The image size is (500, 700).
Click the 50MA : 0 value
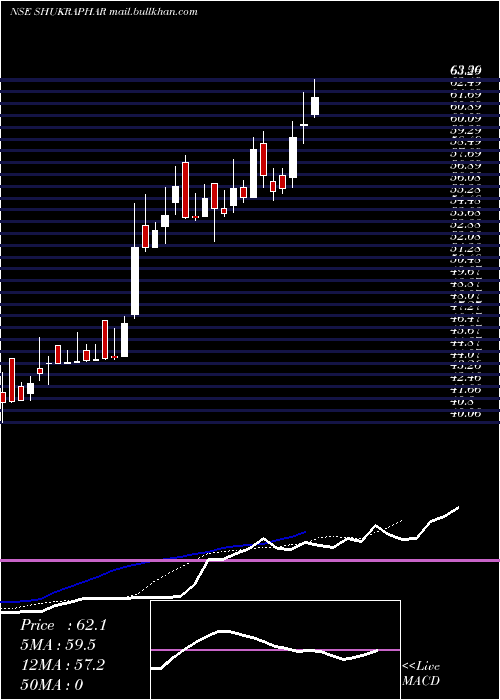pyautogui.click(x=52, y=684)
